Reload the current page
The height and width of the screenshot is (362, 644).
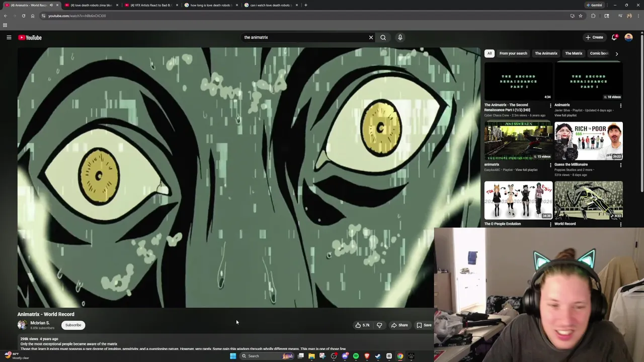(23, 16)
